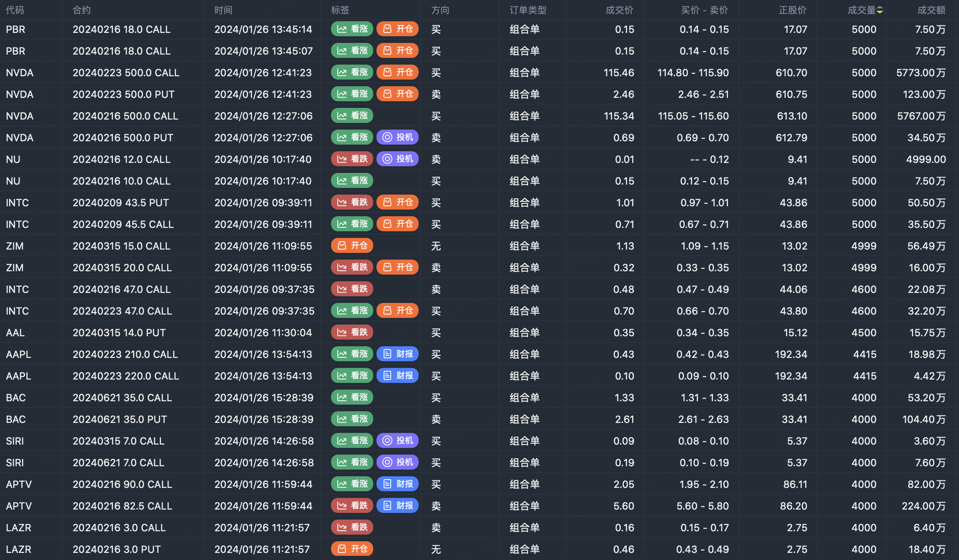Select contract 20240315 14.0 PUT
Screen dimensions: 959x560
coord(119,333)
